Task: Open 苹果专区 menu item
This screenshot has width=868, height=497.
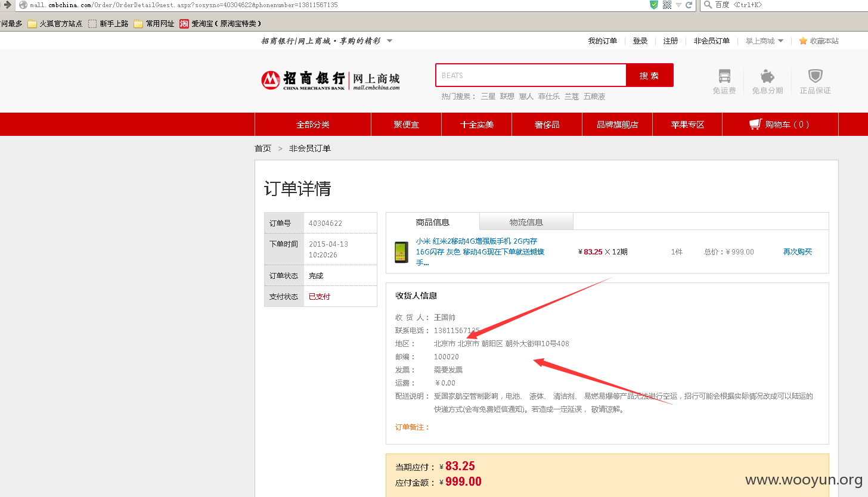Action: [x=687, y=125]
